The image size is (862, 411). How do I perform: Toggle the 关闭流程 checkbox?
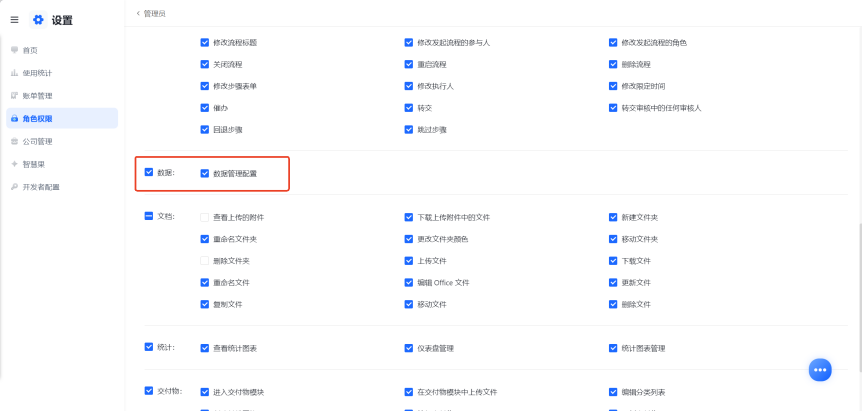pyautogui.click(x=205, y=64)
